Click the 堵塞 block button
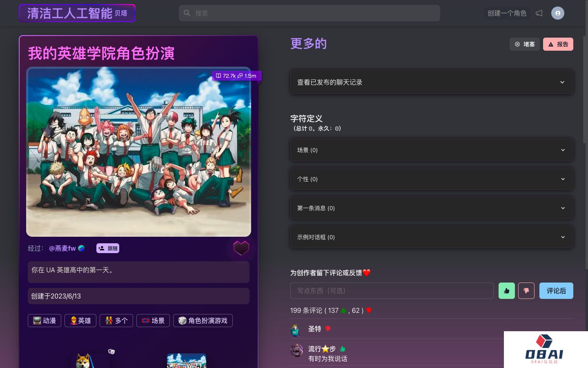This screenshot has width=588, height=368. point(524,44)
